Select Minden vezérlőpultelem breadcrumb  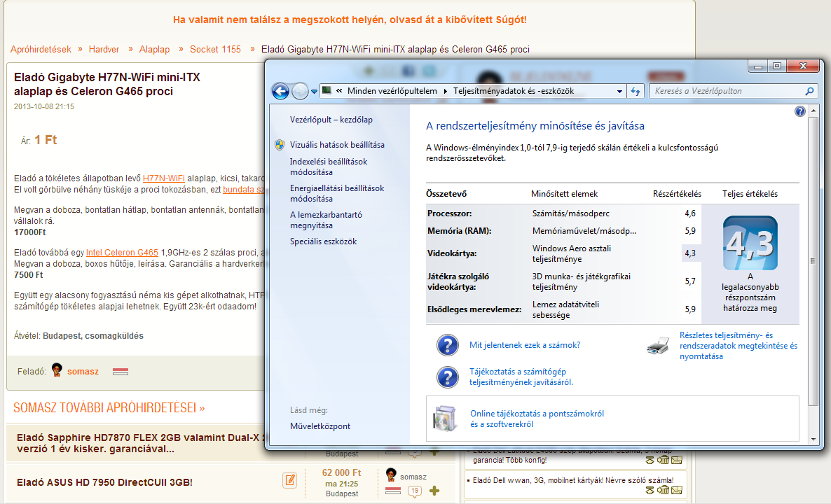pos(392,91)
